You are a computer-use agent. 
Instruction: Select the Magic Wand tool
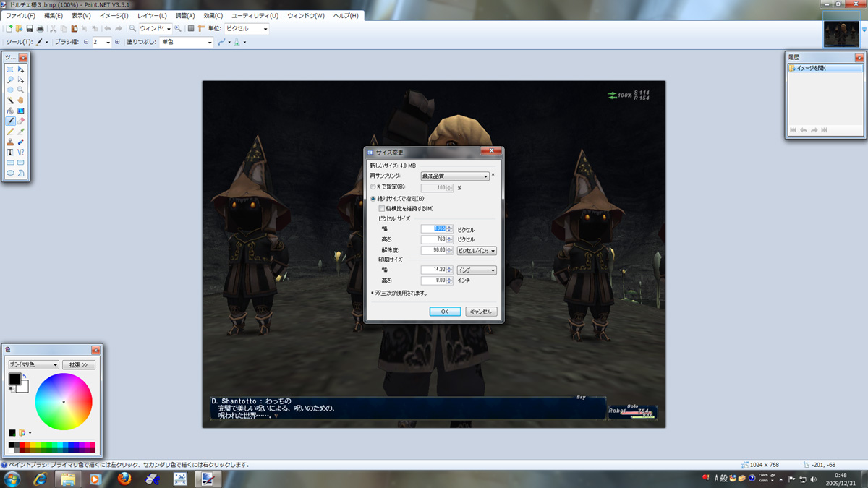point(10,100)
